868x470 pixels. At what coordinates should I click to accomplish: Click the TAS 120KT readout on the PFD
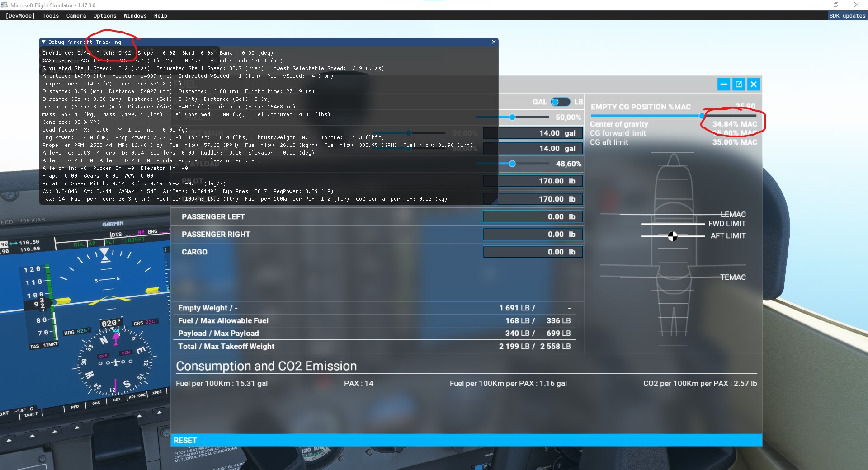coord(44,346)
